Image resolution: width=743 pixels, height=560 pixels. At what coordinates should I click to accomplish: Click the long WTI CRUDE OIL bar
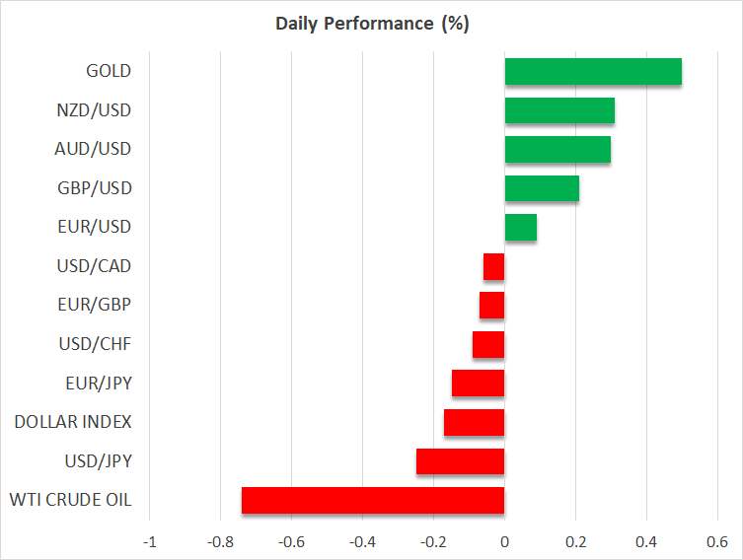pos(373,500)
